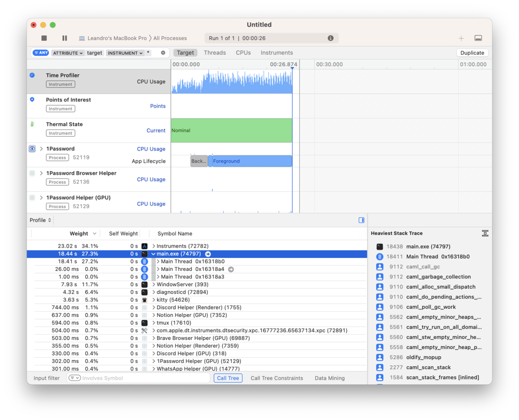The width and height of the screenshot is (519, 420).
Task: Click the 1Password process icon
Action: point(32,149)
